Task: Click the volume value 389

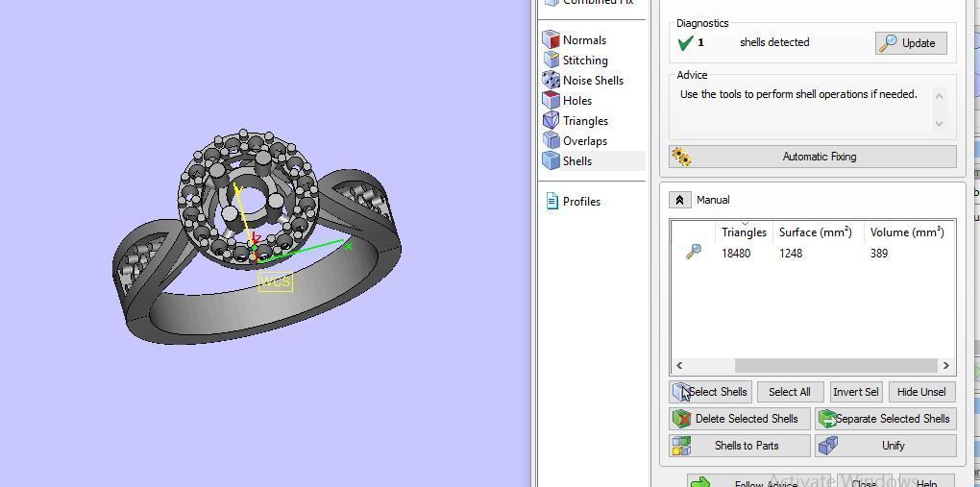Action: 879,254
